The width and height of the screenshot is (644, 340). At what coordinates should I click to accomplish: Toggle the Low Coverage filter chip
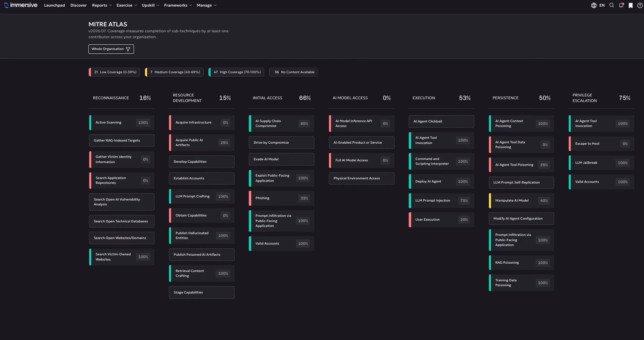[115, 72]
